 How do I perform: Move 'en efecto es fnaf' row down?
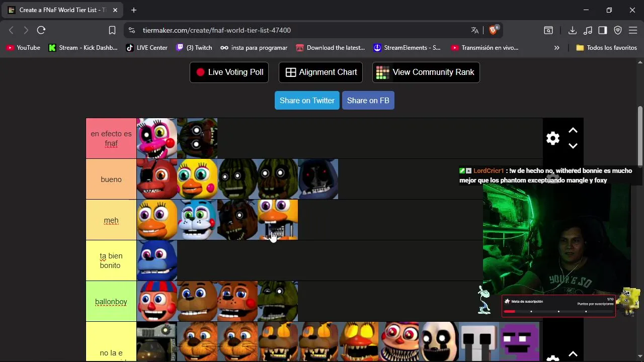click(573, 146)
